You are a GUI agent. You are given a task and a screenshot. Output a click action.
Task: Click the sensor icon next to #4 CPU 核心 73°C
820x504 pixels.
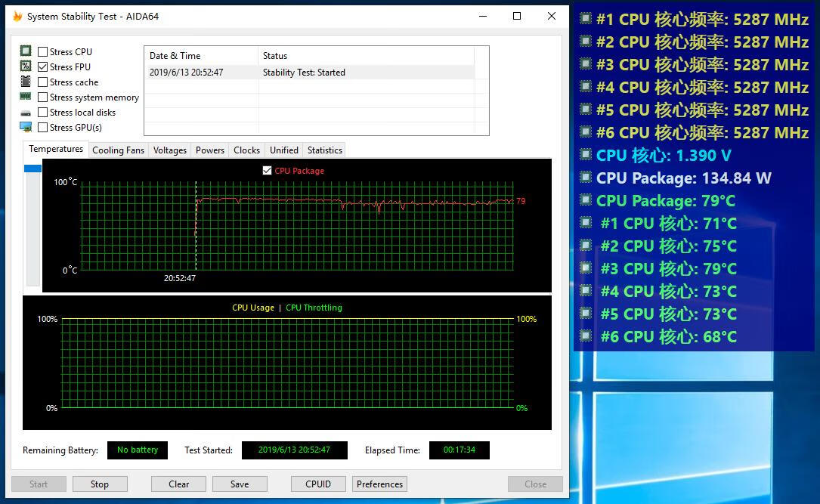[x=586, y=291]
